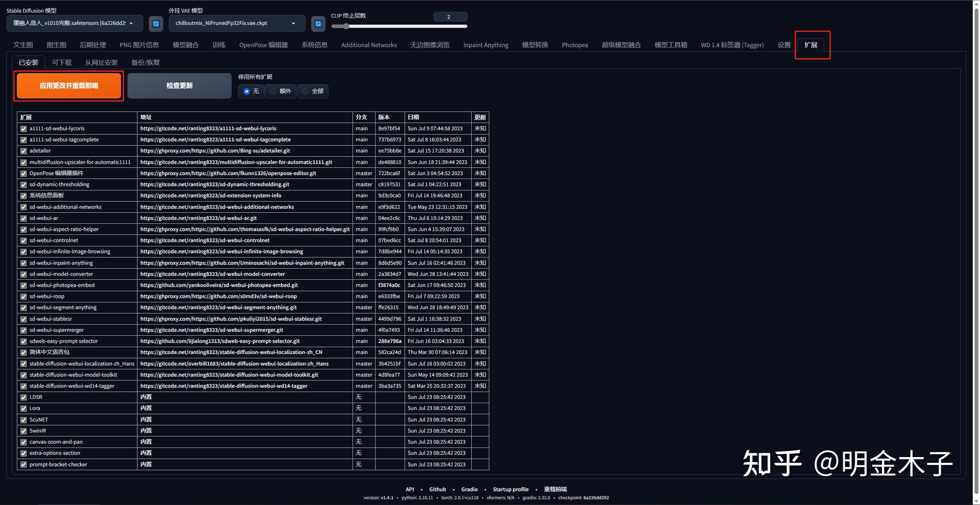Click 应用更改并重载前端 button
Screen dimensions: 980x505
(69, 86)
